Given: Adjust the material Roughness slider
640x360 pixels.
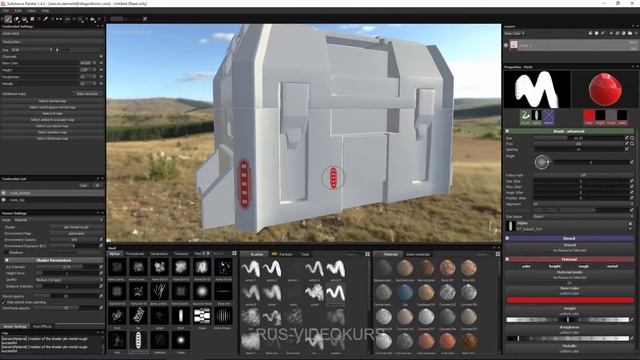Looking at the screenshot, I should 568,338.
